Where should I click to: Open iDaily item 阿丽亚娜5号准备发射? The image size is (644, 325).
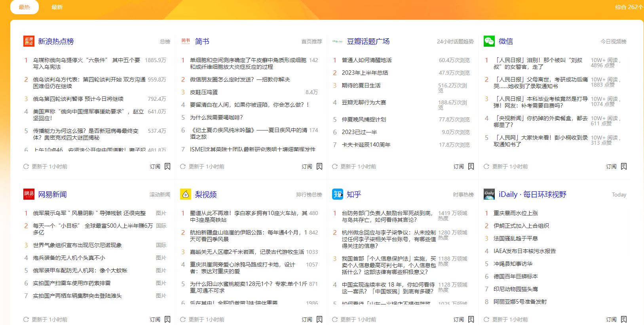(x=520, y=302)
